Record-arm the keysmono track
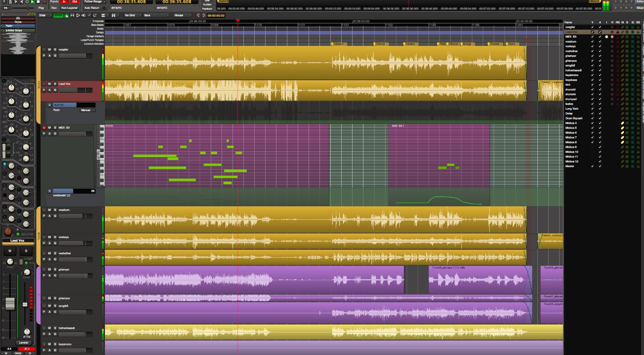The width and height of the screenshot is (644, 355). (44, 345)
